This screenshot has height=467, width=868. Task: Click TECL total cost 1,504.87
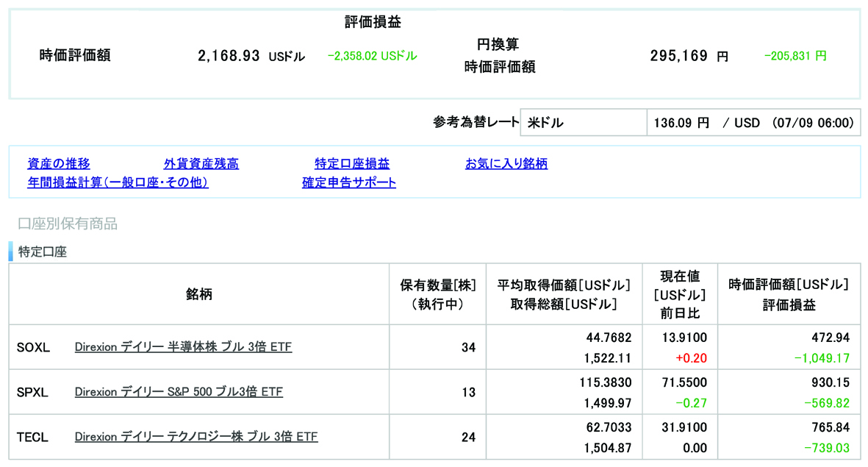[608, 448]
